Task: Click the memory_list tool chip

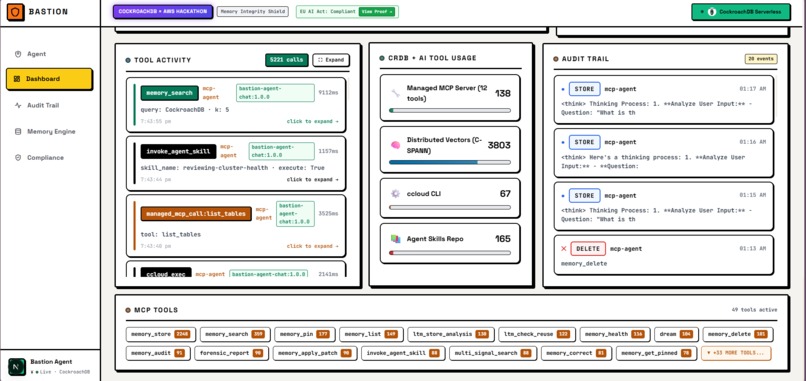Action: 371,334
